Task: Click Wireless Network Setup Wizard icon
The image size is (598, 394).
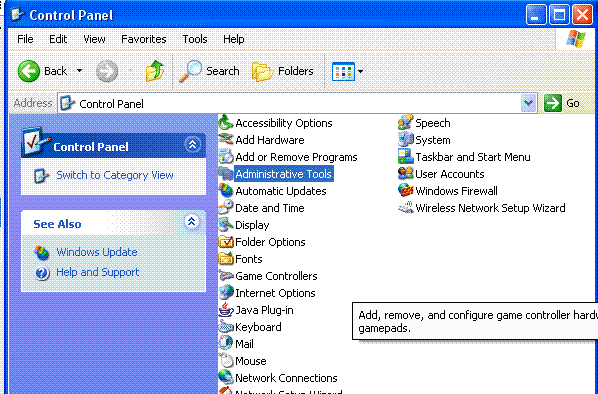Action: (x=405, y=208)
